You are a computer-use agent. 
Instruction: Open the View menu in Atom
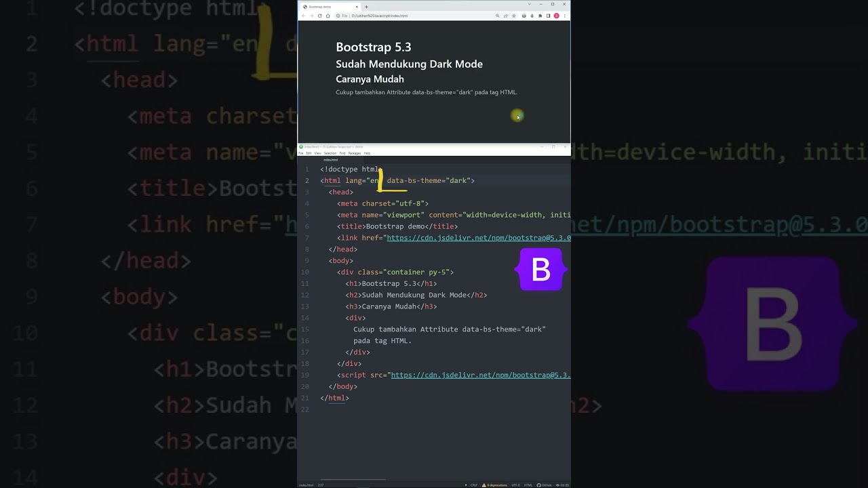[317, 153]
